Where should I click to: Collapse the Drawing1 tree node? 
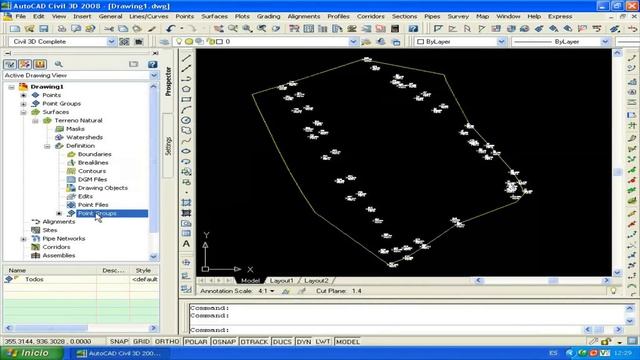point(11,87)
